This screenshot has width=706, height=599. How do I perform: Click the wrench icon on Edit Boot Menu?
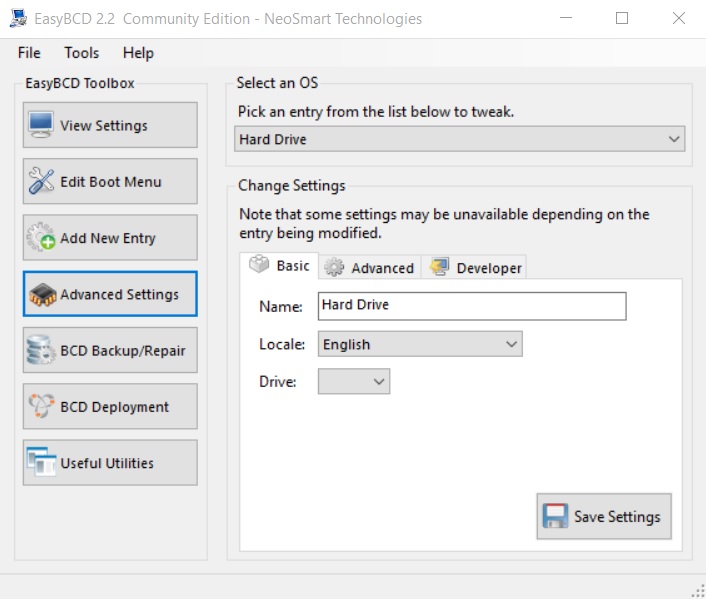click(x=41, y=181)
